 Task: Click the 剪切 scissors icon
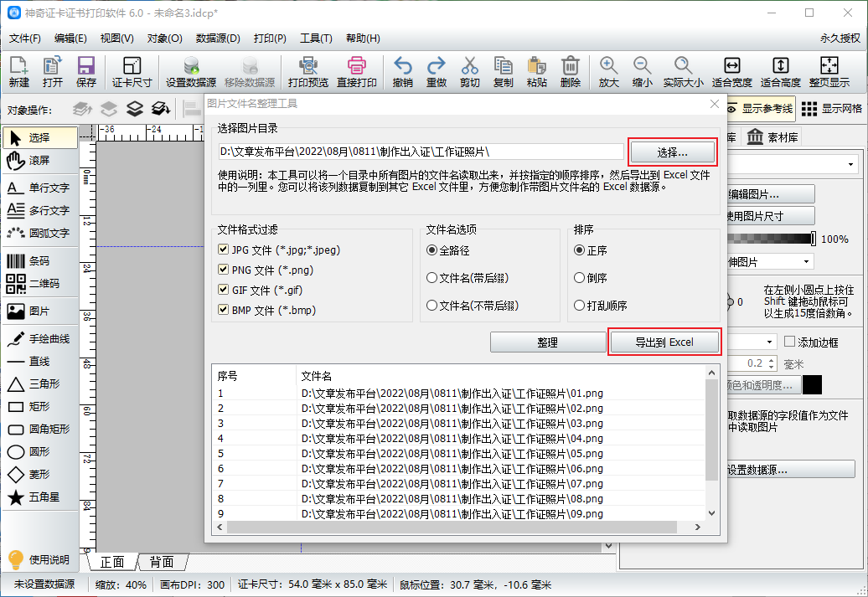469,71
